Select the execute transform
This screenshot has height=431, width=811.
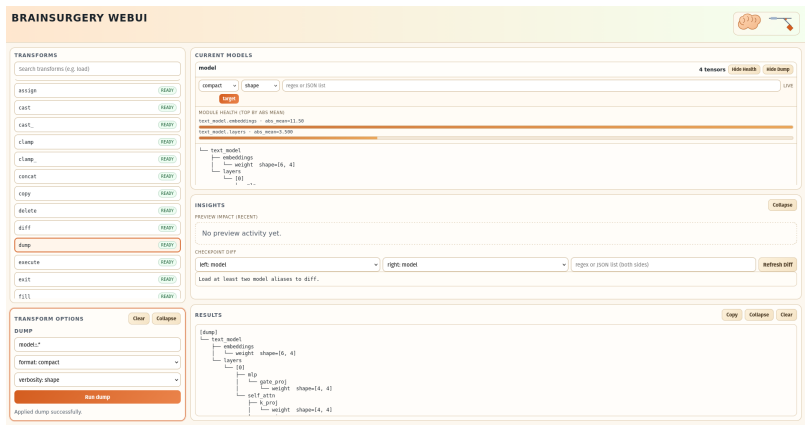(x=97, y=262)
